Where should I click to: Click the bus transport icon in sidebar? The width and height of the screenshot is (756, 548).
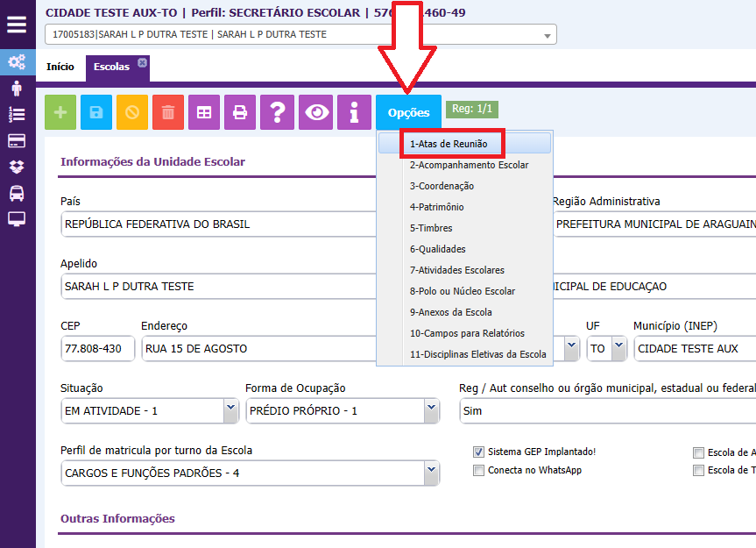coord(17,193)
